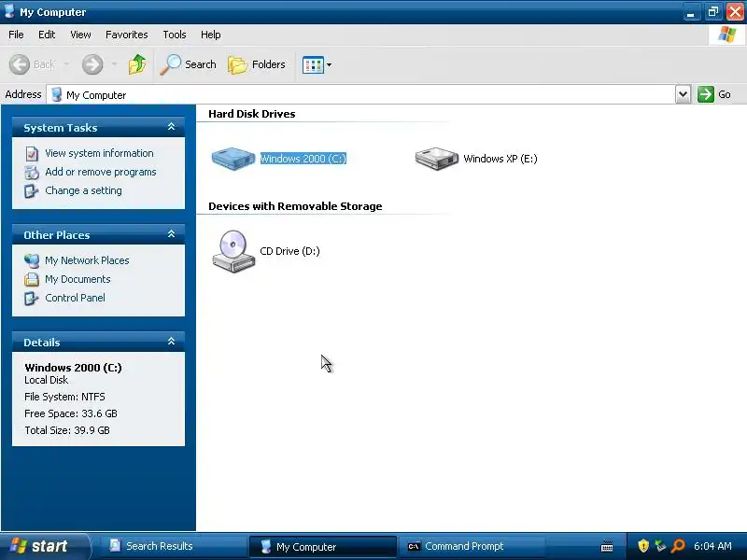Open the Views dropdown arrow

pyautogui.click(x=330, y=64)
